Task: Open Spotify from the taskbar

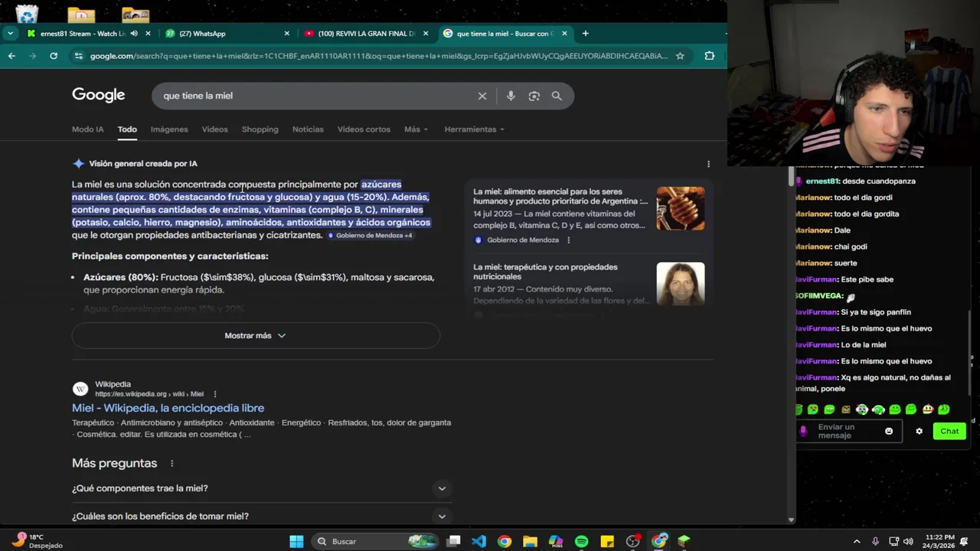Action: pyautogui.click(x=581, y=541)
